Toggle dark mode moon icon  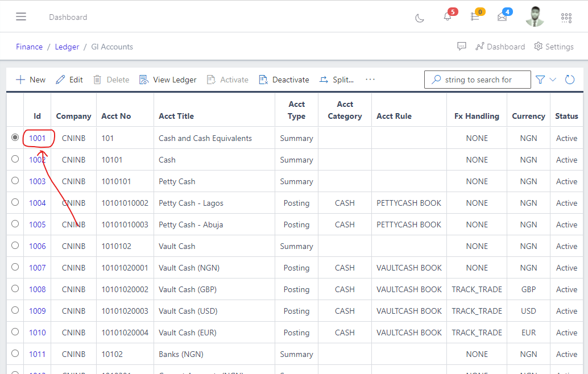coord(420,18)
